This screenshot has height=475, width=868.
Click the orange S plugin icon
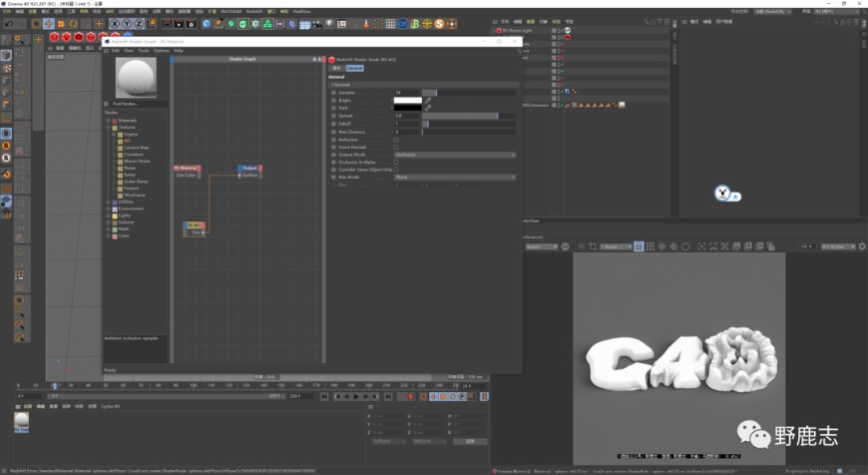click(440, 24)
